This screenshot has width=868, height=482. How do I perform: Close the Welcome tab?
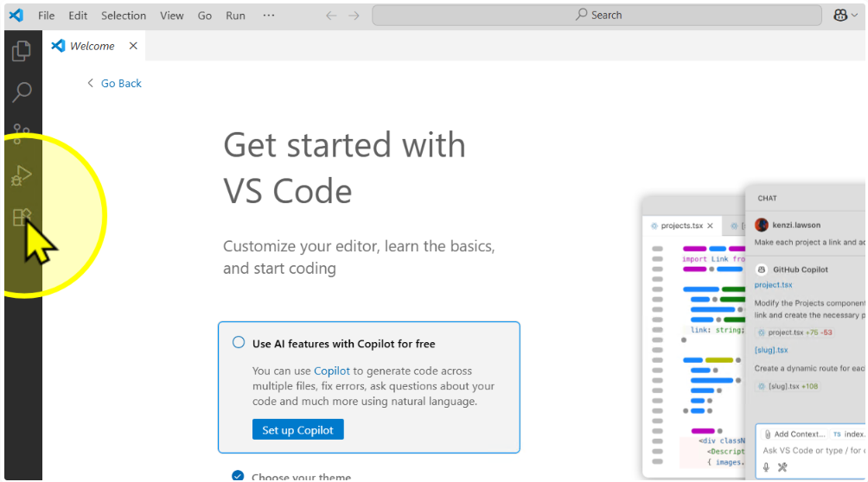point(133,46)
